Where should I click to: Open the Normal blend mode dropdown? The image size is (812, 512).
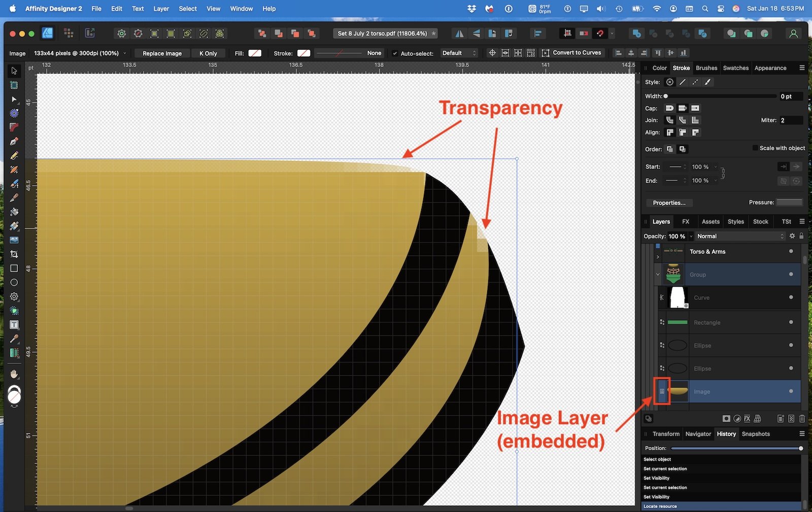coord(740,236)
